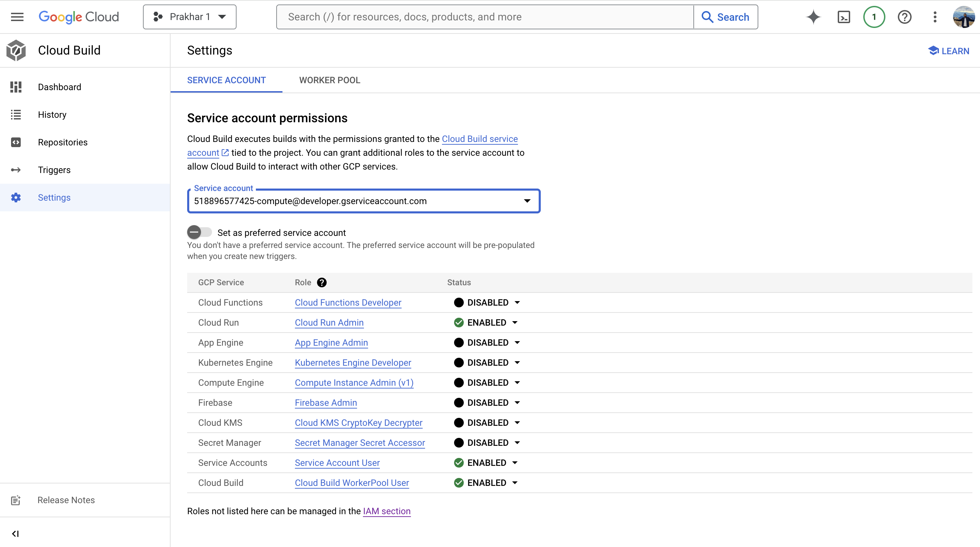Expand the Service account selector
This screenshot has height=547, width=980.
point(527,201)
